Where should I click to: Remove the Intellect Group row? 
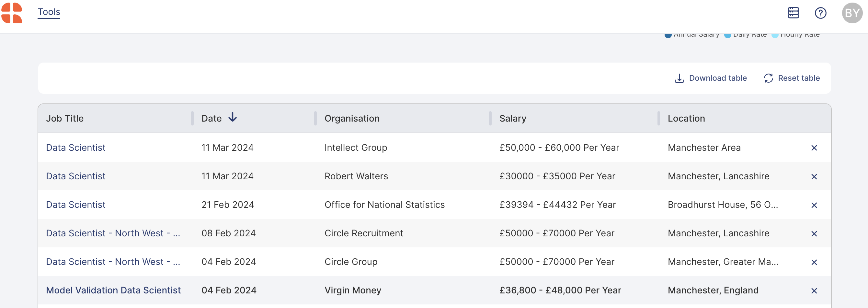tap(814, 148)
